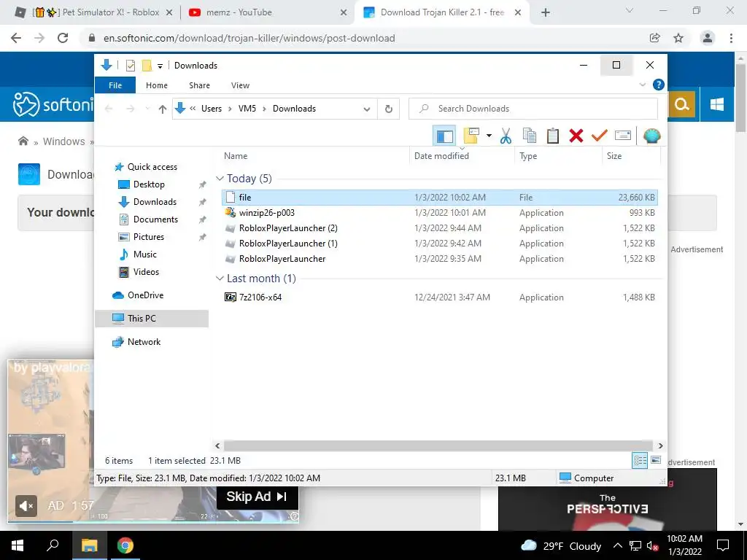Click the New folder quick access icon
Screen dimensions: 747x560
tap(147, 66)
